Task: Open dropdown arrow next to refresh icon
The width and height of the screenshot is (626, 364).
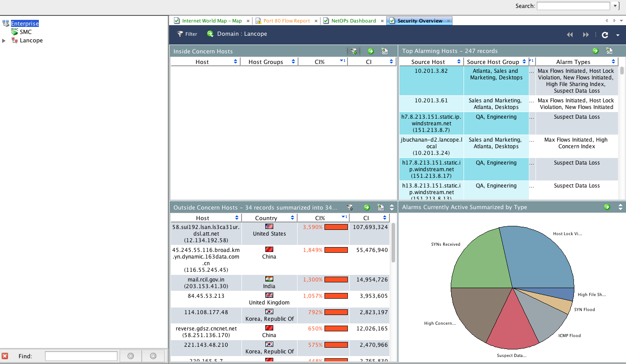Action: click(x=618, y=35)
